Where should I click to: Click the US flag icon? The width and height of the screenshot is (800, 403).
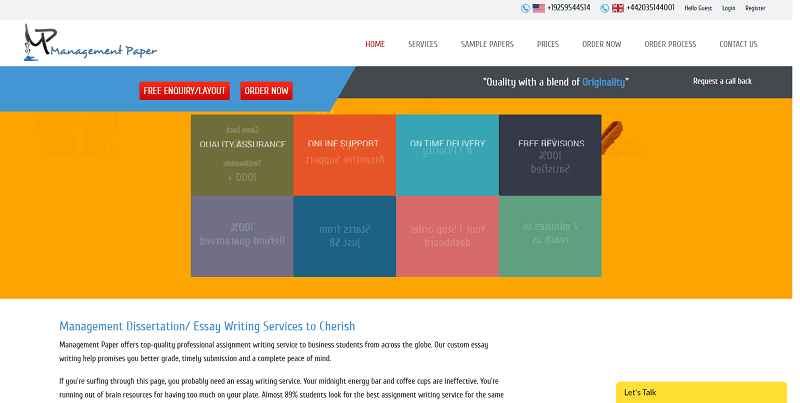tap(539, 8)
